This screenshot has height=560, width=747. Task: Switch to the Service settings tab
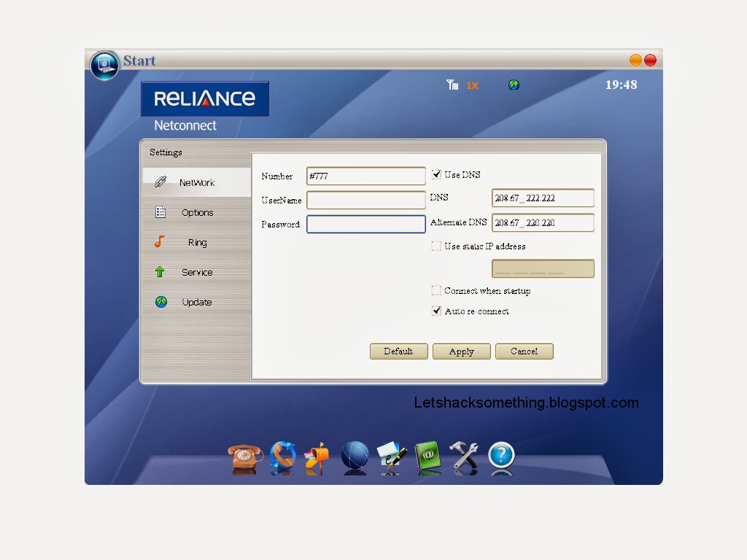coord(197,273)
